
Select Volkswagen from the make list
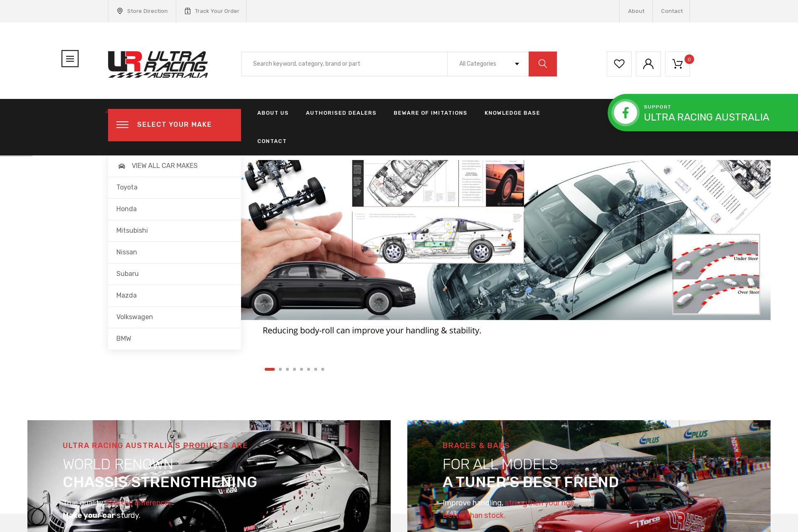tap(175, 317)
